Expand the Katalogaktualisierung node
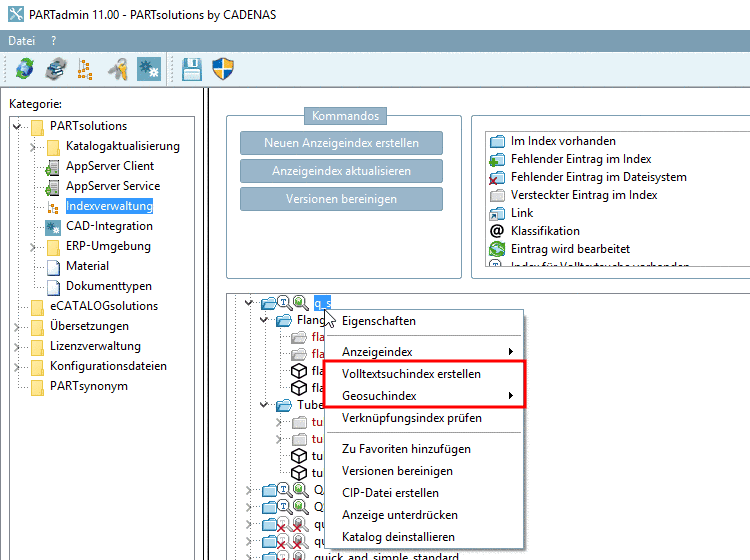The image size is (750, 560). click(33, 147)
